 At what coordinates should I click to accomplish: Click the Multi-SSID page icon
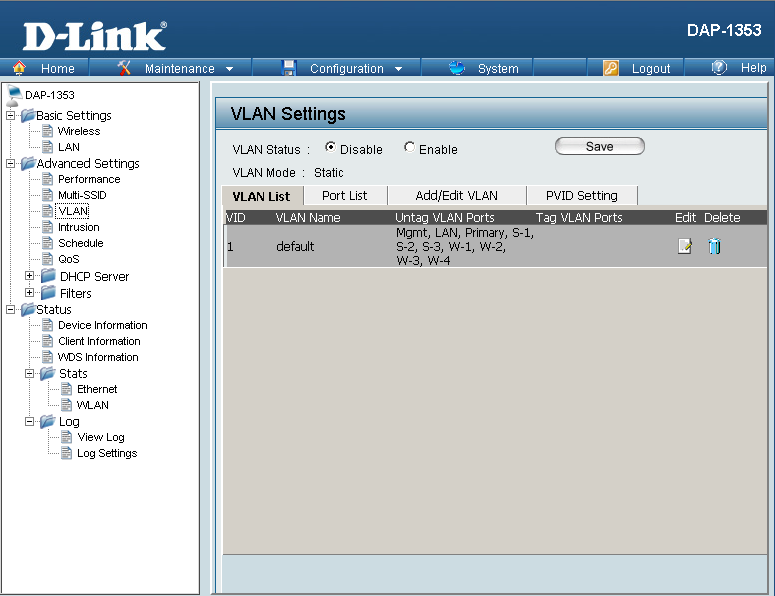[47, 195]
